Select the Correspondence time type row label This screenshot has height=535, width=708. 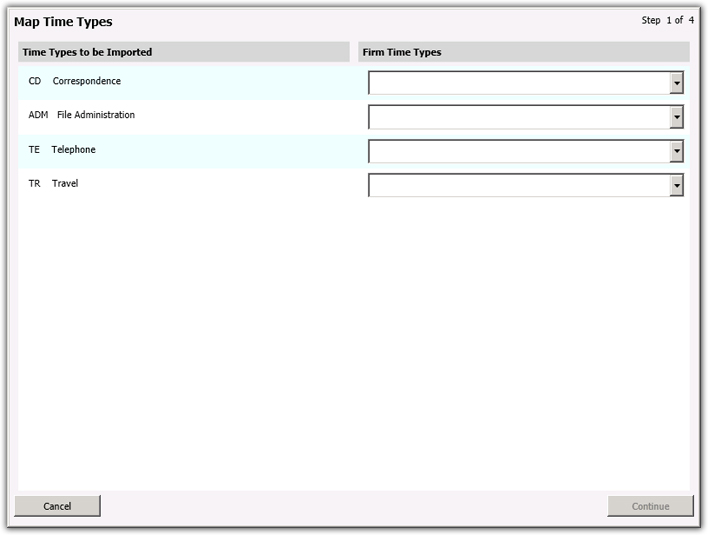click(x=86, y=81)
